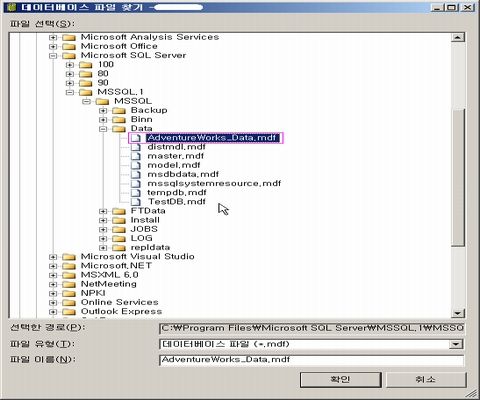This screenshot has width=480, height=400.
Task: Click the MSSQL.1 folder icon
Action: (86, 92)
